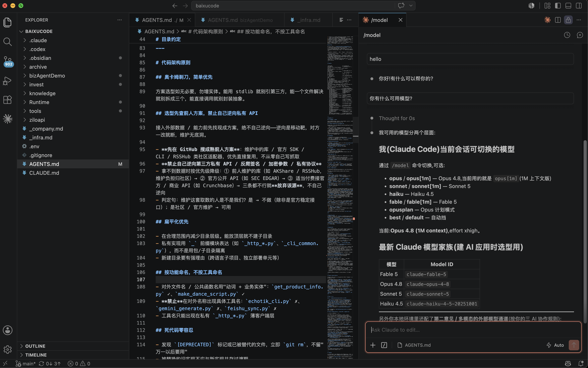Open the chat dropdown arrow in title bar
Image resolution: width=588 pixels, height=368 pixels.
(x=411, y=6)
